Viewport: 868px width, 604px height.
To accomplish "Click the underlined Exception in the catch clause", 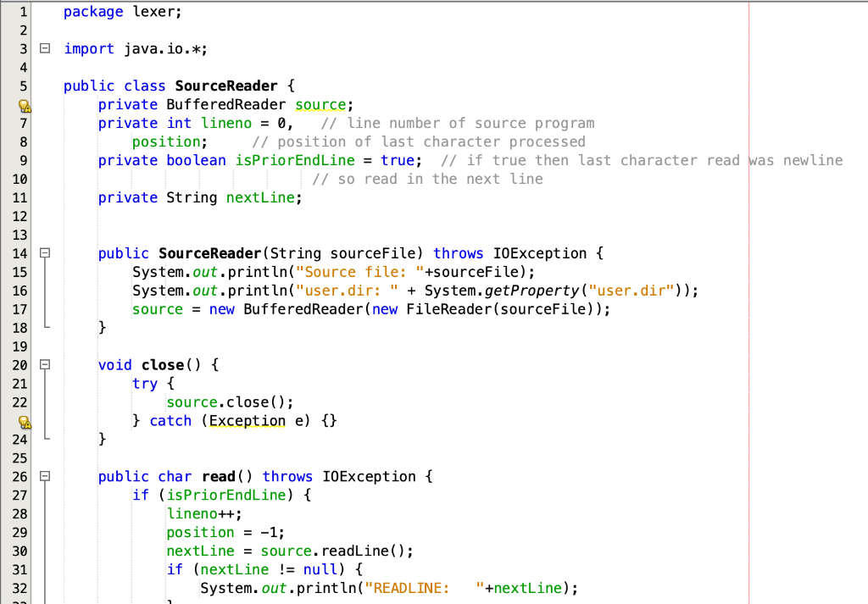I will [247, 420].
